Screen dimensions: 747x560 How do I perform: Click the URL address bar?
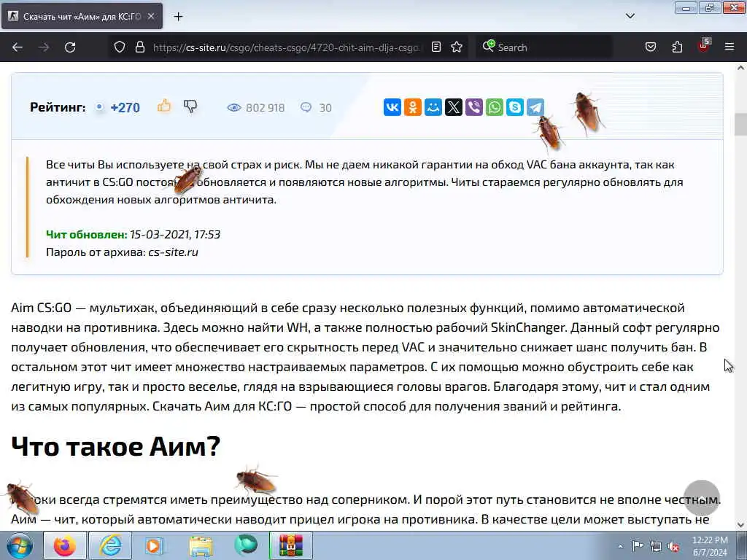286,47
